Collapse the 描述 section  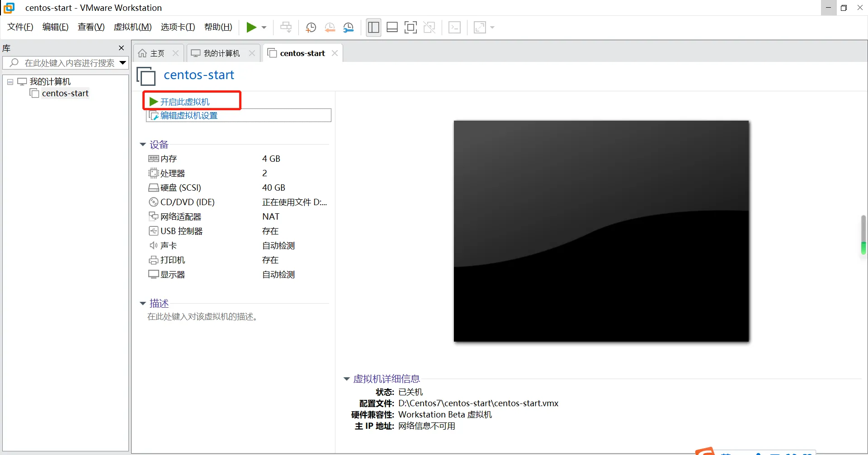click(x=142, y=304)
